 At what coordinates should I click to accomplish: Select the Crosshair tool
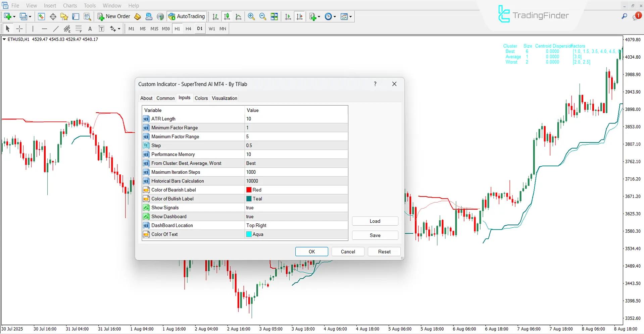pos(19,29)
